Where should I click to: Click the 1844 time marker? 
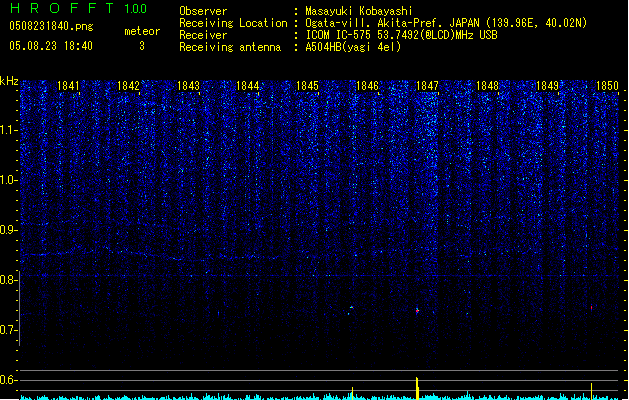tap(248, 86)
